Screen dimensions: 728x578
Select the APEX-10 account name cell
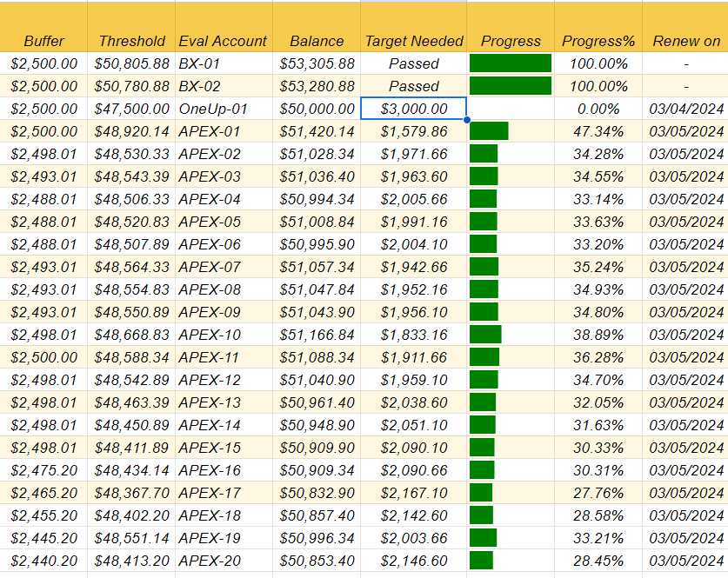(224, 335)
